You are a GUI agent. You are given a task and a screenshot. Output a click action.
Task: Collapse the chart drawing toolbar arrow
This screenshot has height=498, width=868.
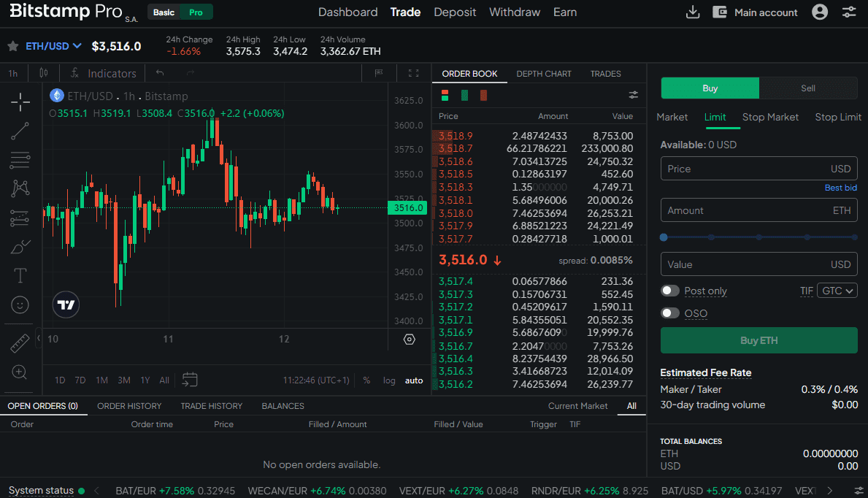[x=38, y=338]
